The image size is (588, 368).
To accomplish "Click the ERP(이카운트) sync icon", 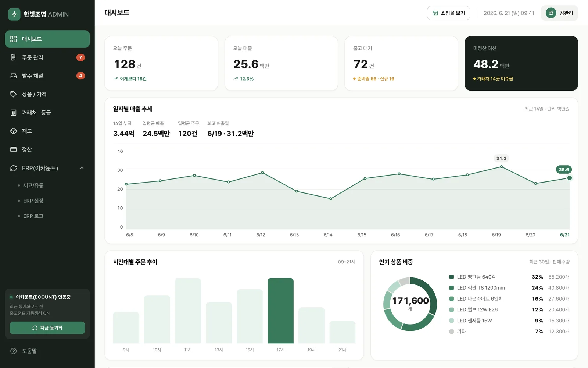I will tap(14, 168).
